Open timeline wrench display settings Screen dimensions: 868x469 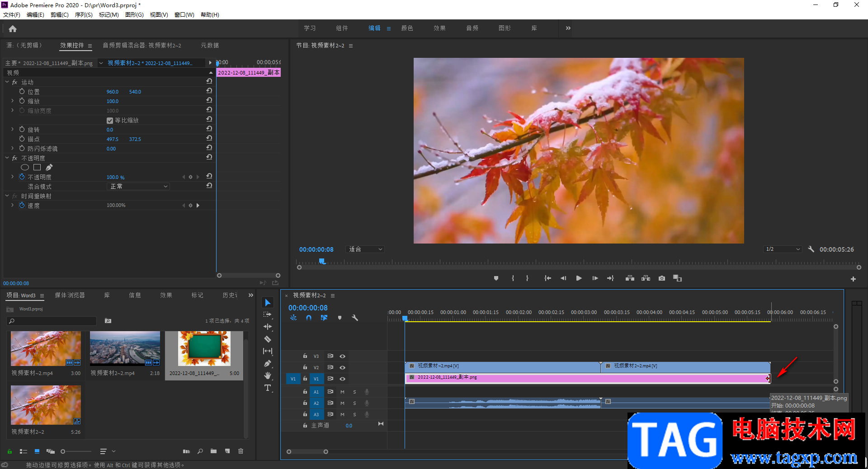(355, 318)
